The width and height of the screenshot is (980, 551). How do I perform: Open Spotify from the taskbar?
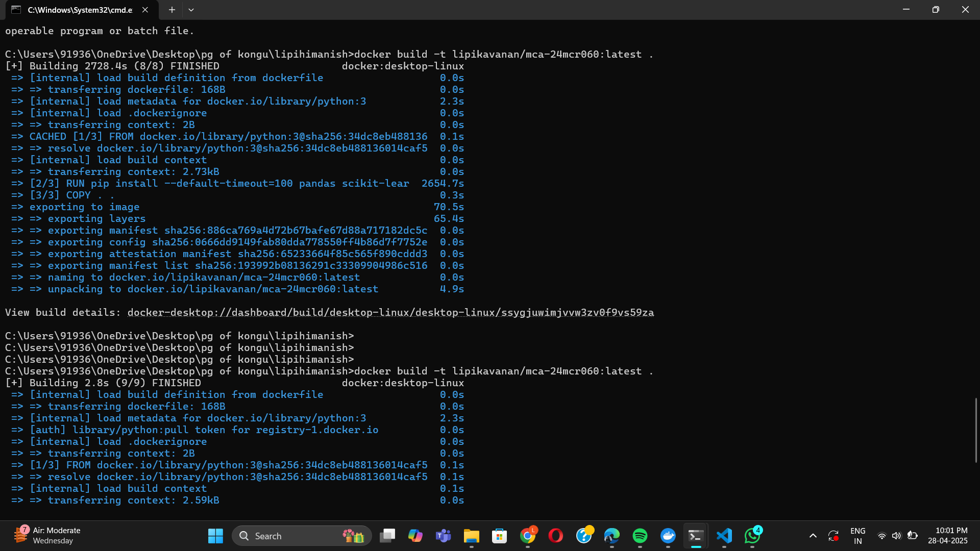click(x=640, y=536)
